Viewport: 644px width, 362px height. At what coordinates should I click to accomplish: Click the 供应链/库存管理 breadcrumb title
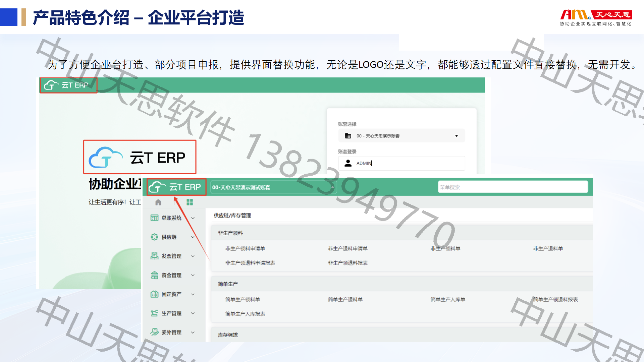point(232,216)
